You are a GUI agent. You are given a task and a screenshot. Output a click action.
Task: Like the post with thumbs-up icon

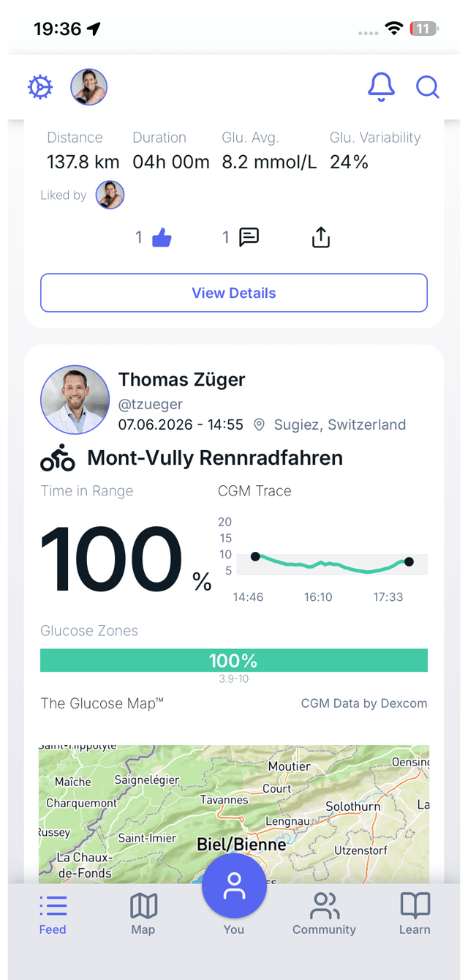point(162,237)
